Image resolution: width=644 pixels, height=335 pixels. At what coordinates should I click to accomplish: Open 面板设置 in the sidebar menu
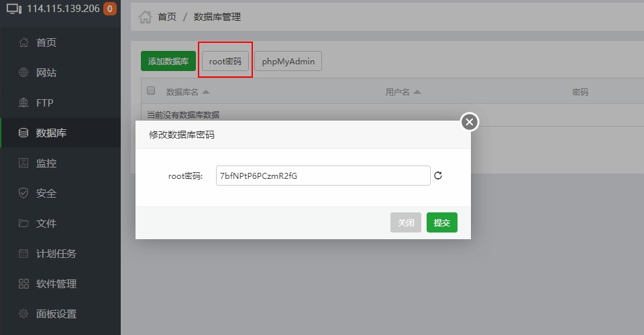click(60, 314)
